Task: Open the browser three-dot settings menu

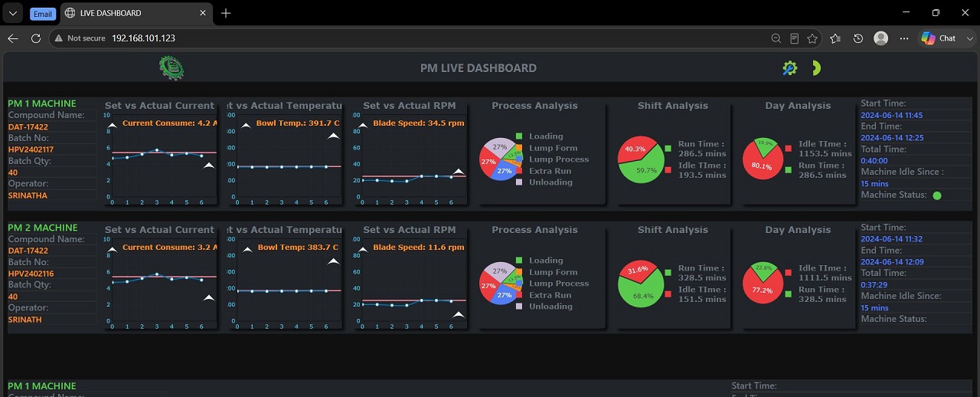Action: click(904, 38)
